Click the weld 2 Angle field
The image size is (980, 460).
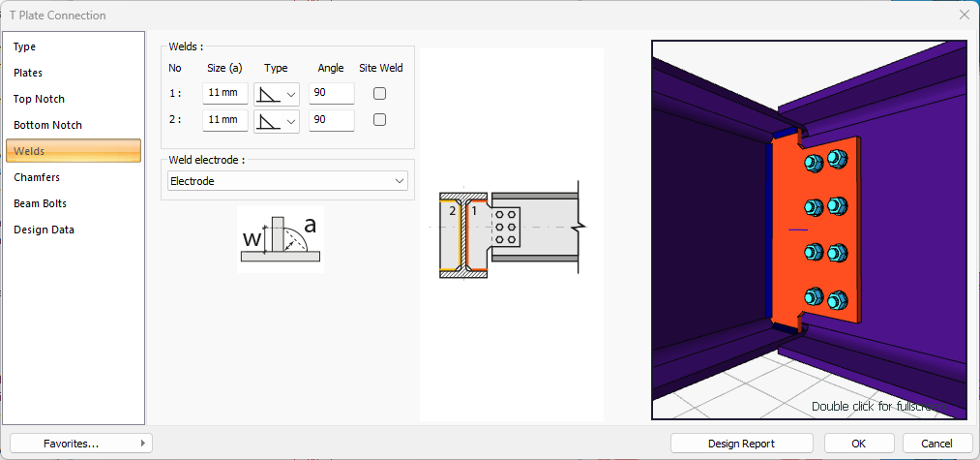331,120
